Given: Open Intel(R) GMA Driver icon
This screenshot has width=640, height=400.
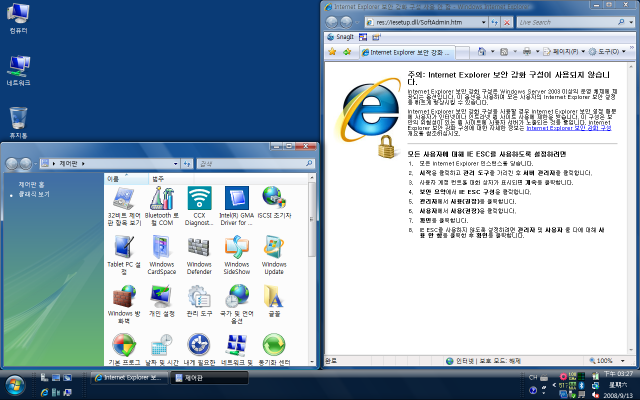Looking at the screenshot, I should [237, 206].
